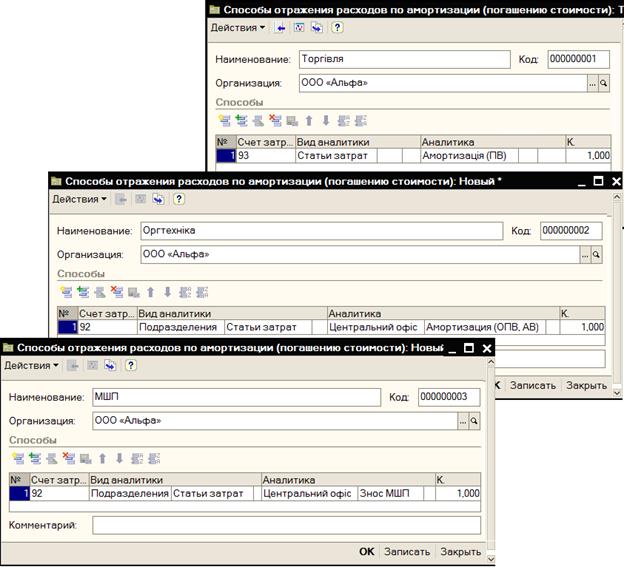Click Закрыть in the Оргтехніка window
The image size is (624, 567).
pos(586,385)
